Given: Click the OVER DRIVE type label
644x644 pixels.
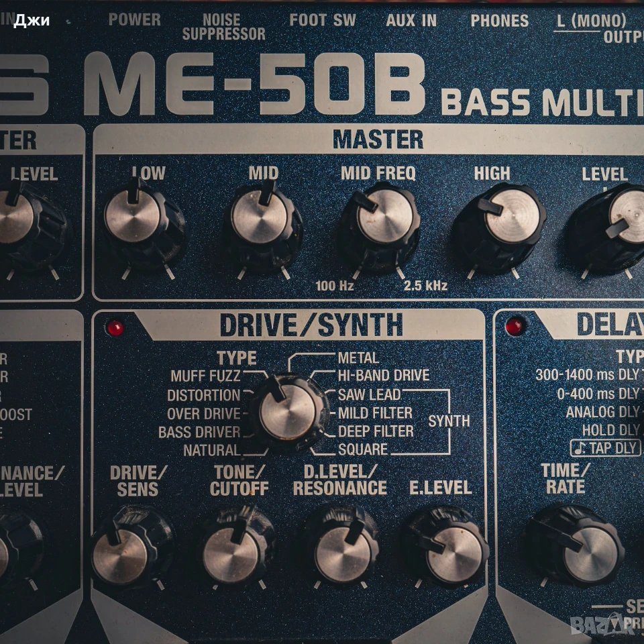Looking at the screenshot, I should coord(204,414).
